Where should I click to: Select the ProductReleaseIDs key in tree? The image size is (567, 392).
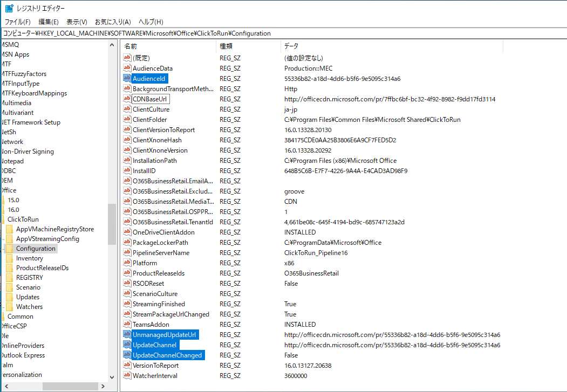pos(42,268)
